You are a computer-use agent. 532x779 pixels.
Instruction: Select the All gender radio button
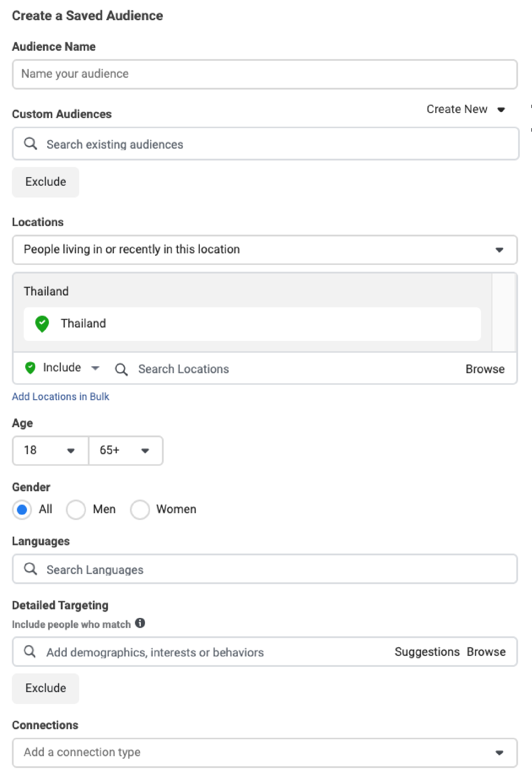tap(22, 510)
